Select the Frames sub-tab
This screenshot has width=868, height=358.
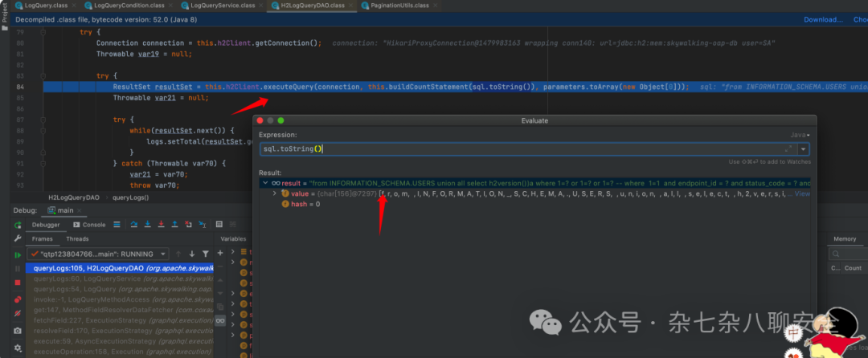pyautogui.click(x=42, y=238)
